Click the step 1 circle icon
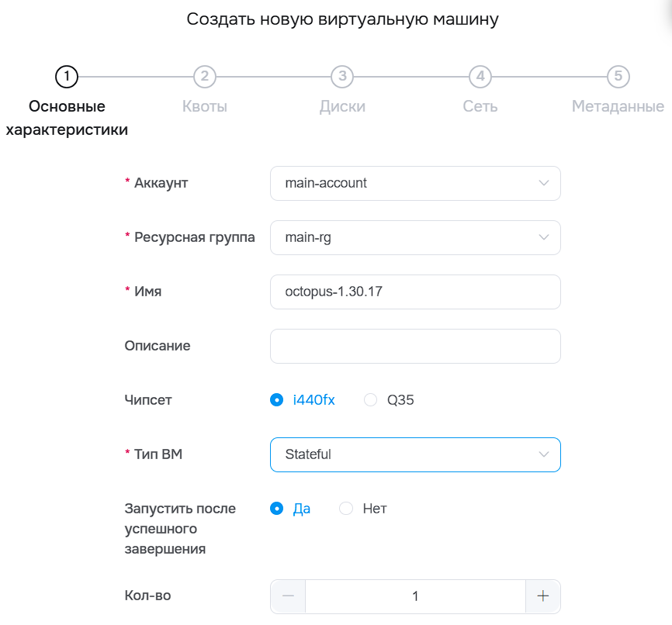 [x=67, y=76]
